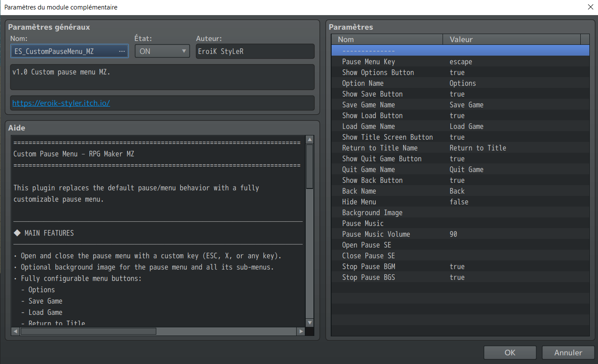Expand the Pause Menu Key value editor

point(475,62)
